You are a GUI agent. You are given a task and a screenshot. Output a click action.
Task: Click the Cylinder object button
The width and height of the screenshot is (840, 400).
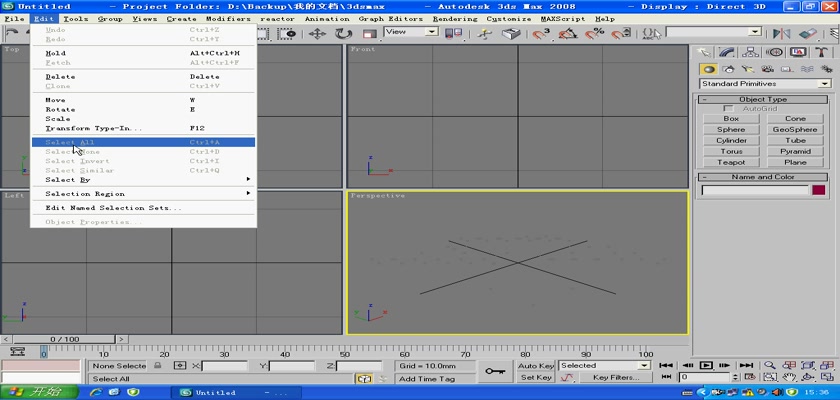tap(731, 140)
